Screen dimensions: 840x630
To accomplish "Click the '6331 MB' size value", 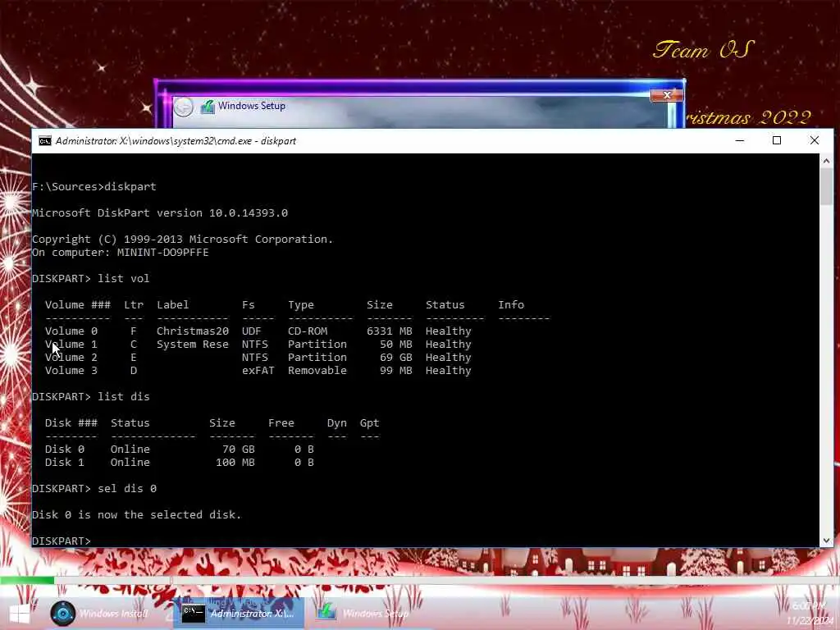I will pos(390,331).
